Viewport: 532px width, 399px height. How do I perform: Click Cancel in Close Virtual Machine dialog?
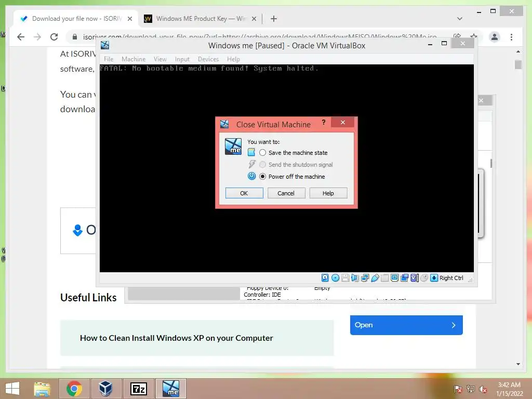(x=286, y=193)
